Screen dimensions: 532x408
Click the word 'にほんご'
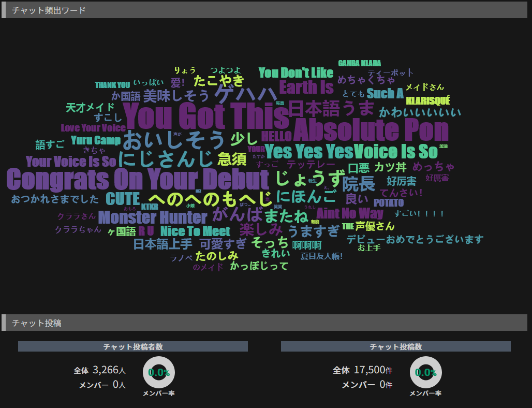click(x=306, y=196)
